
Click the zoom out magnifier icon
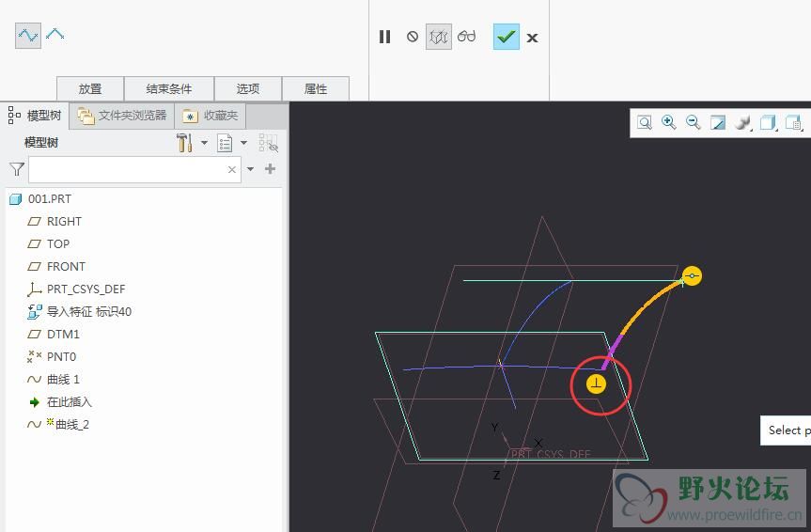click(x=694, y=122)
